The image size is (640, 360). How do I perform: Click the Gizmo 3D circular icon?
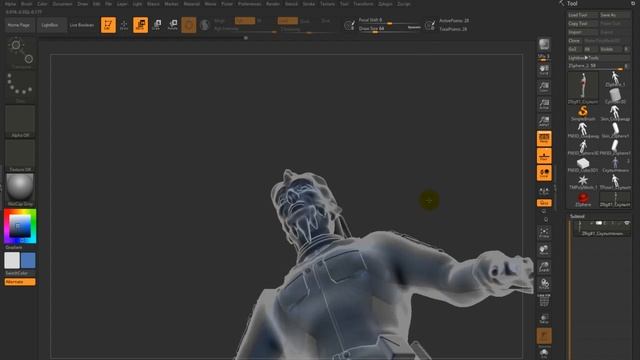pyautogui.click(x=189, y=25)
